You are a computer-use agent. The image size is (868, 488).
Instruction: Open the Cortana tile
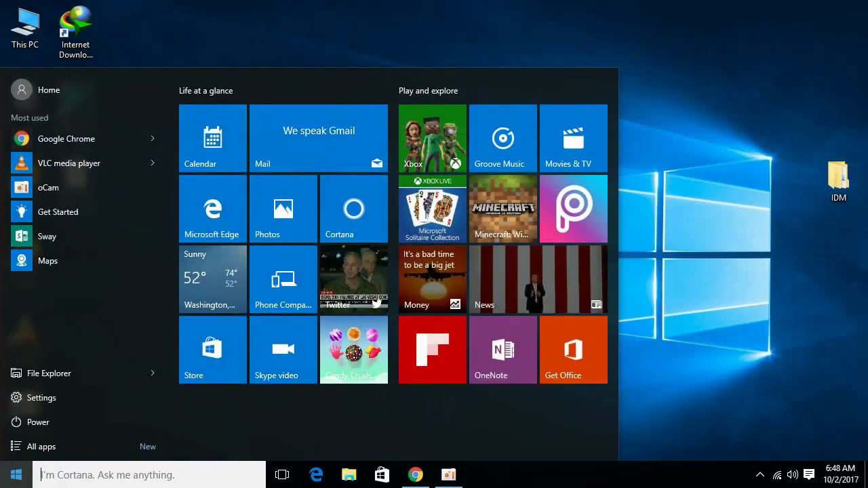[x=354, y=209]
